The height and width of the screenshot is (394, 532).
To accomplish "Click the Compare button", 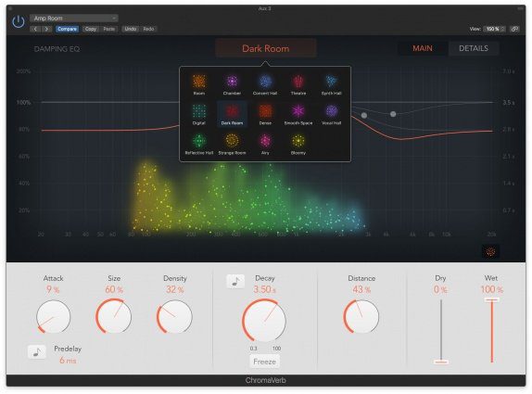I will [x=67, y=29].
